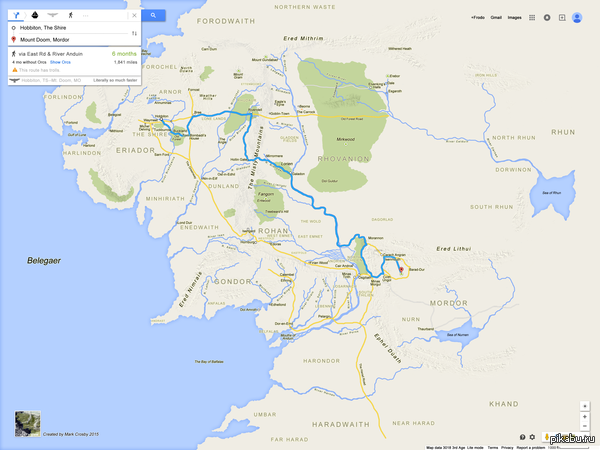This screenshot has height=450, width=600.
Task: Open the notifications circle icon
Action: coord(547,18)
